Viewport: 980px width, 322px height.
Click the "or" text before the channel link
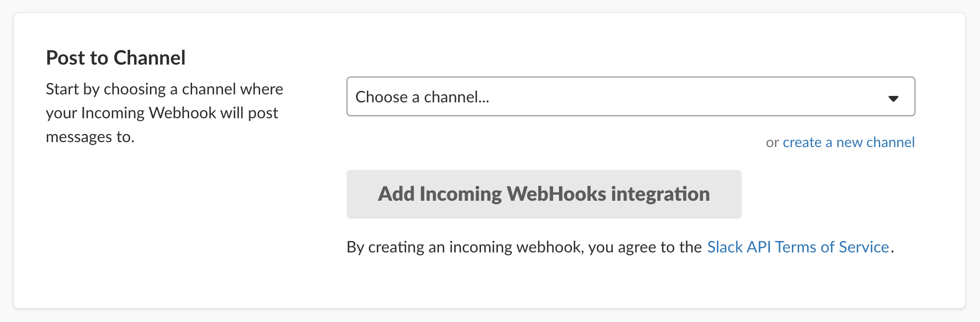(772, 143)
